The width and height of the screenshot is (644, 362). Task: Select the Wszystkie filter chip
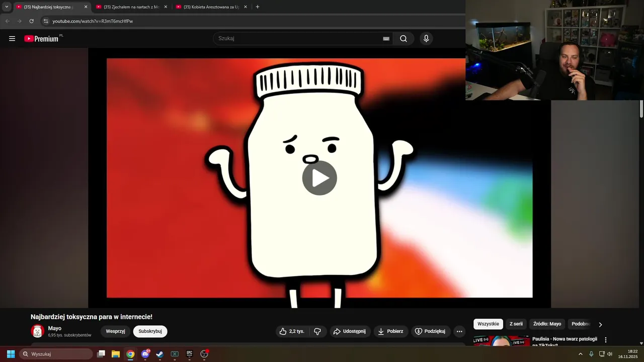pyautogui.click(x=488, y=324)
